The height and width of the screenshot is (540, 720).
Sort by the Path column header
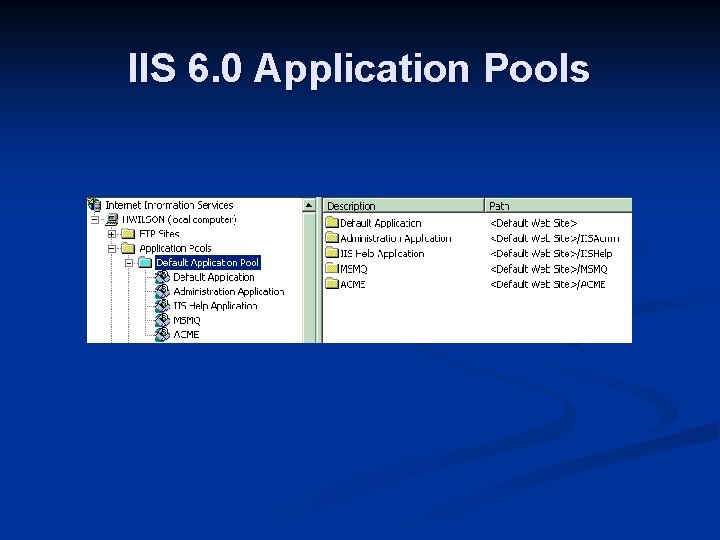click(x=558, y=205)
